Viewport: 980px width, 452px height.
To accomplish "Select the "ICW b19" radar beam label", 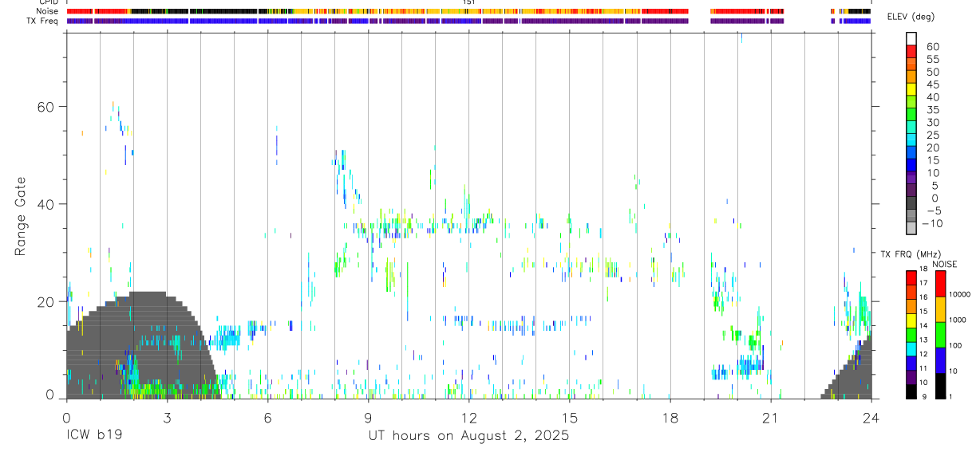I will click(x=93, y=436).
